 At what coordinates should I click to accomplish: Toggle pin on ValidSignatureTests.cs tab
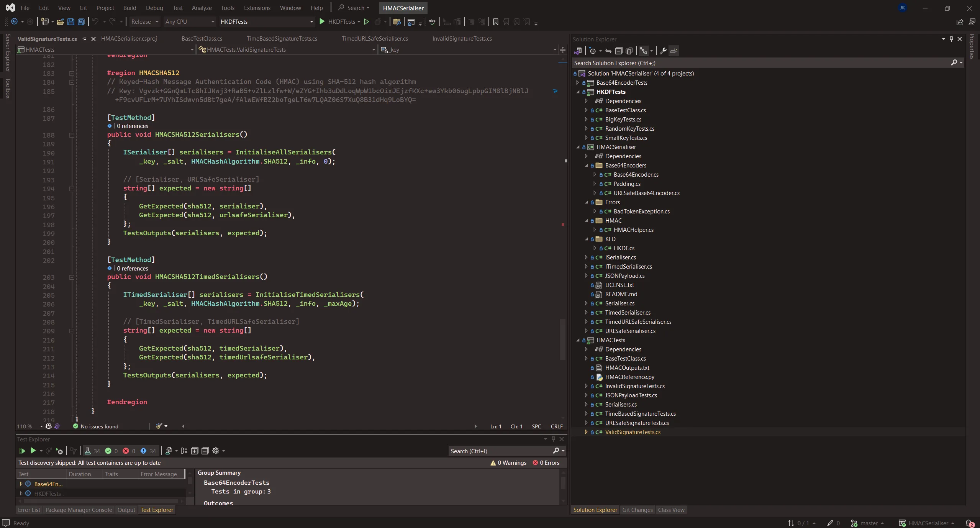84,39
